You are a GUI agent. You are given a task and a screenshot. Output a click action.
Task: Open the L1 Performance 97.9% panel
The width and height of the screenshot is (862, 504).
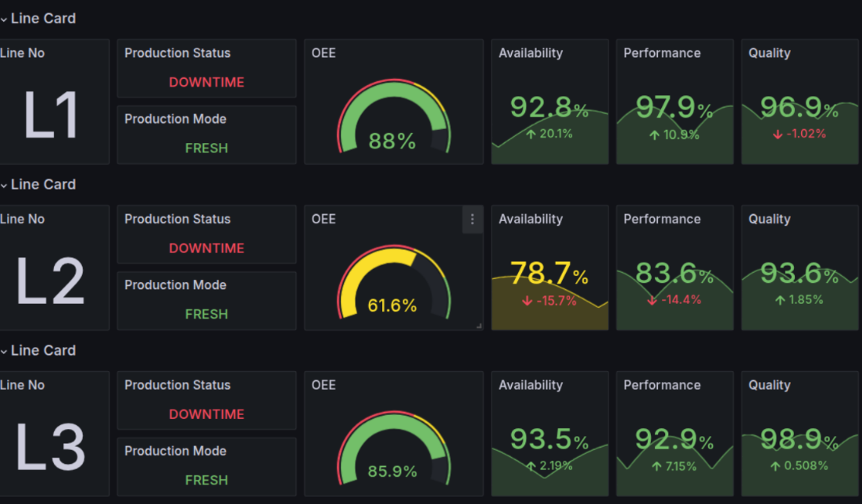tap(674, 102)
